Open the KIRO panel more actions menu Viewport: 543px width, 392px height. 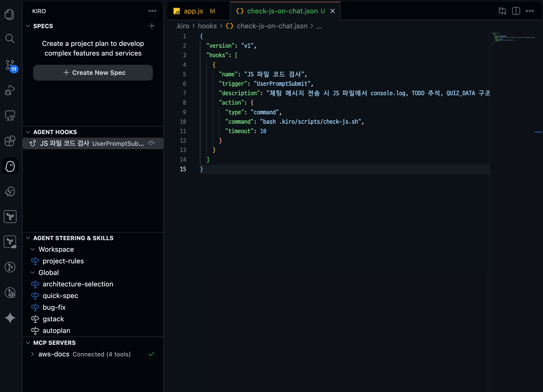pos(152,11)
